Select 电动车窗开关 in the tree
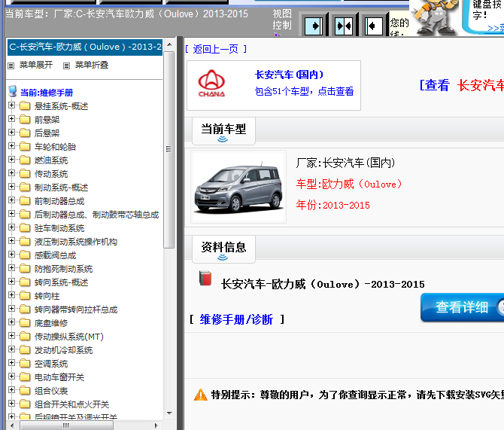This screenshot has height=430, width=504. (x=59, y=377)
